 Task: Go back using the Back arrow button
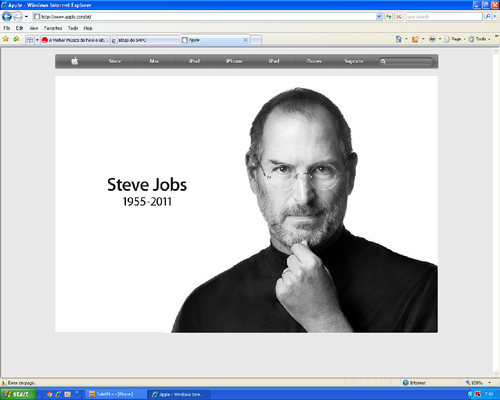point(7,16)
